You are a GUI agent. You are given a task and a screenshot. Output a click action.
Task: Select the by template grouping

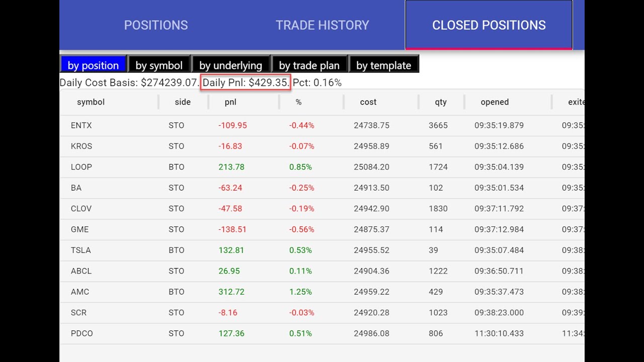tap(383, 65)
